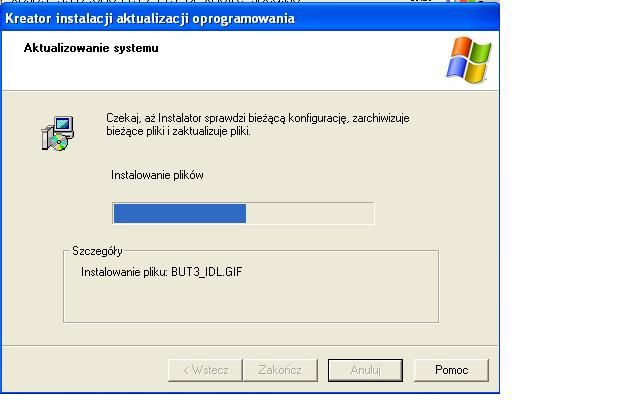Click the Instalowanie pliku status line
Screen dimensions: 640x400
point(162,272)
